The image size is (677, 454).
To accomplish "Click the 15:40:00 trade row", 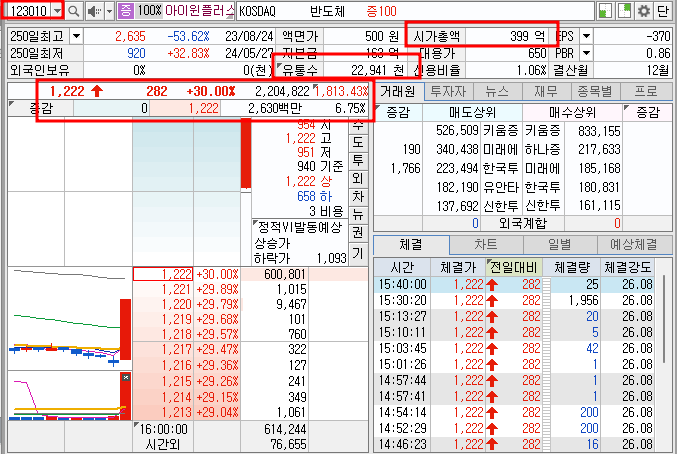I will pos(514,284).
